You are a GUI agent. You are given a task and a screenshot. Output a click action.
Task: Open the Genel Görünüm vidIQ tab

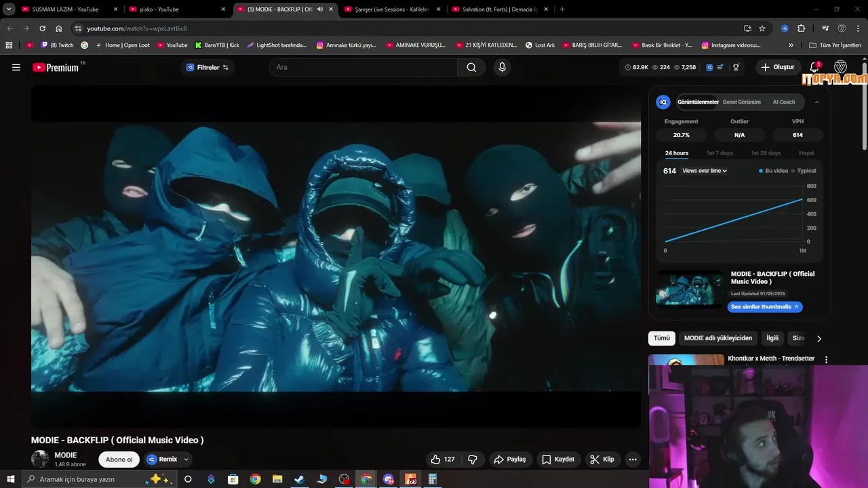pyautogui.click(x=741, y=102)
